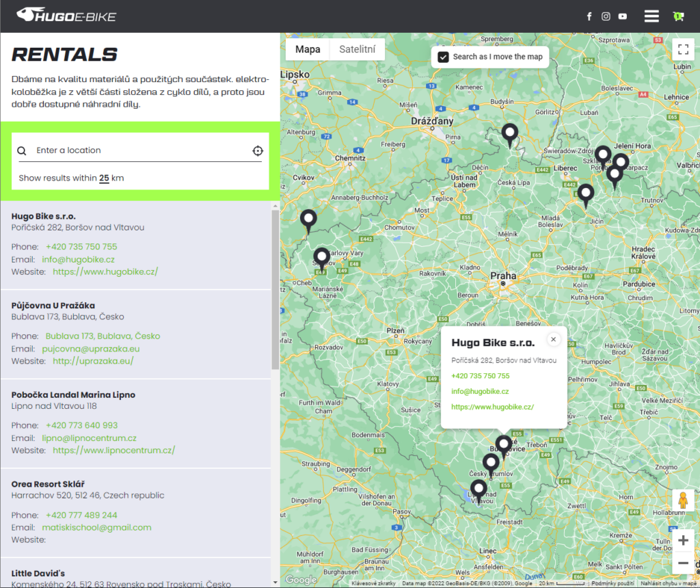Email info@hugobike.cz from the list
The width and height of the screenshot is (700, 588).
(x=78, y=259)
